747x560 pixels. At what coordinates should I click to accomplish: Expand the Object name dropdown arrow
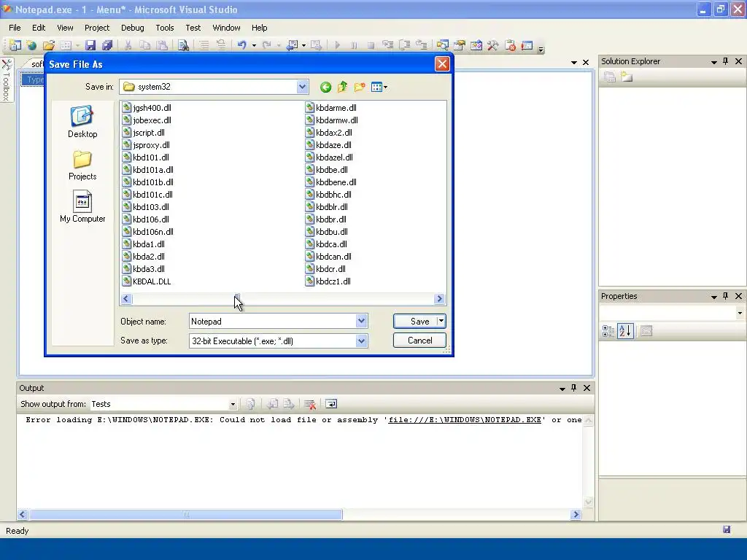pos(361,322)
